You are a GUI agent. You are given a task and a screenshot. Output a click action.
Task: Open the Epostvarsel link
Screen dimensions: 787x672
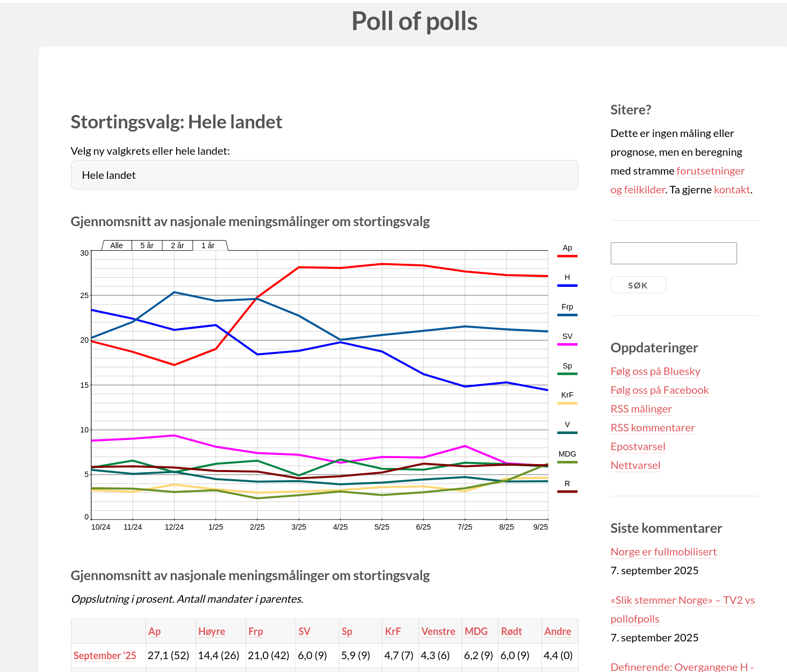coord(638,446)
